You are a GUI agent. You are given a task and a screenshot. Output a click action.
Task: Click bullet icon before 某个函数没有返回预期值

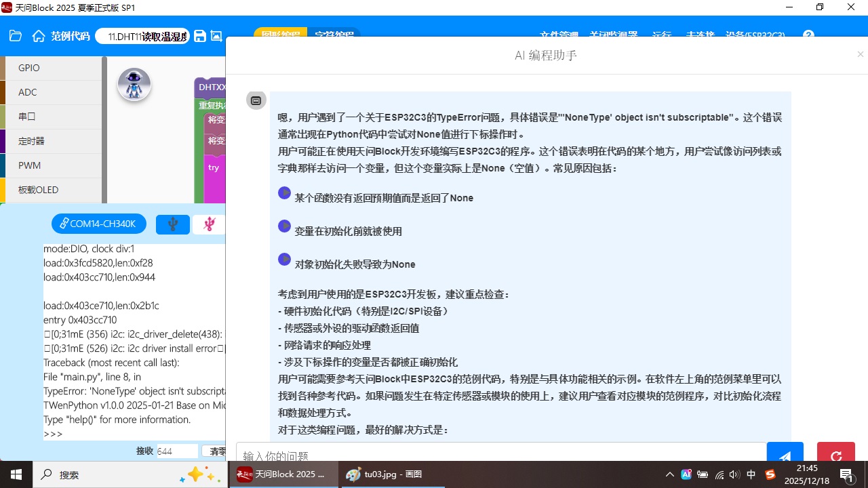click(x=285, y=193)
